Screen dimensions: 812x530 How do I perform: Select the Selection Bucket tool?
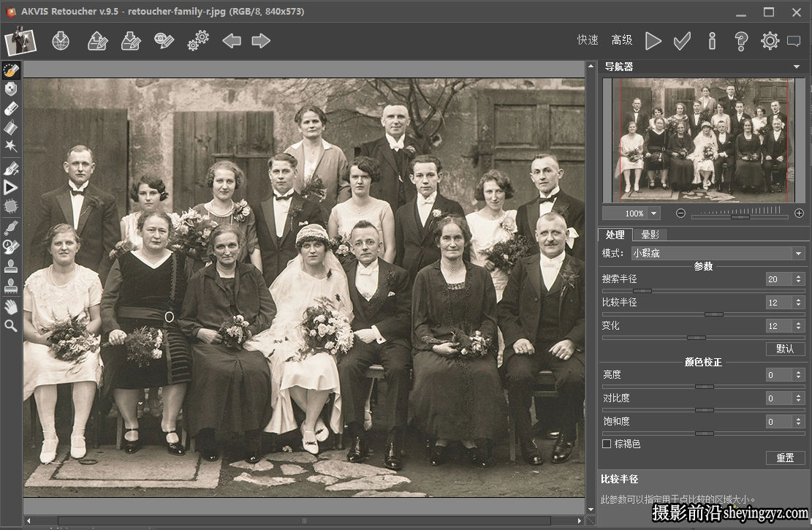coord(11,127)
